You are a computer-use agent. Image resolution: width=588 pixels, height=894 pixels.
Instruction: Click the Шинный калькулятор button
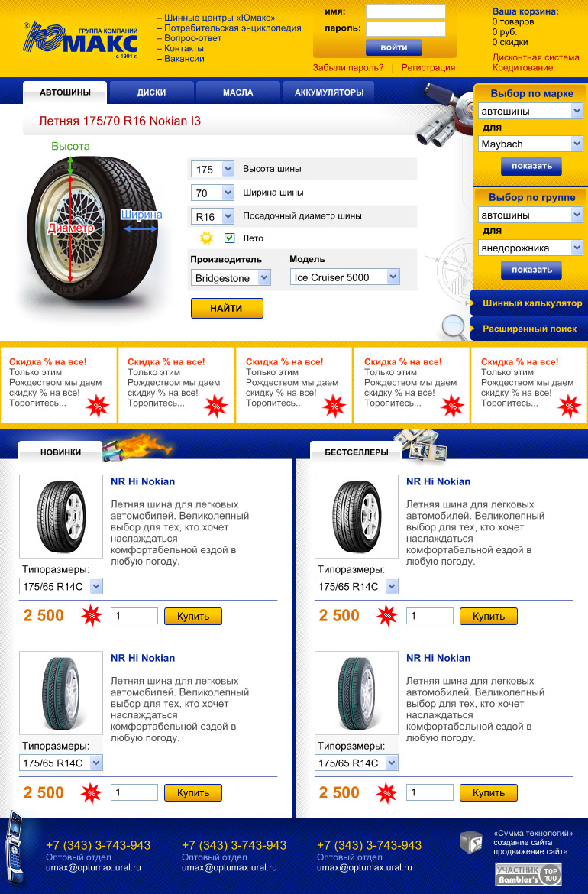[x=529, y=303]
